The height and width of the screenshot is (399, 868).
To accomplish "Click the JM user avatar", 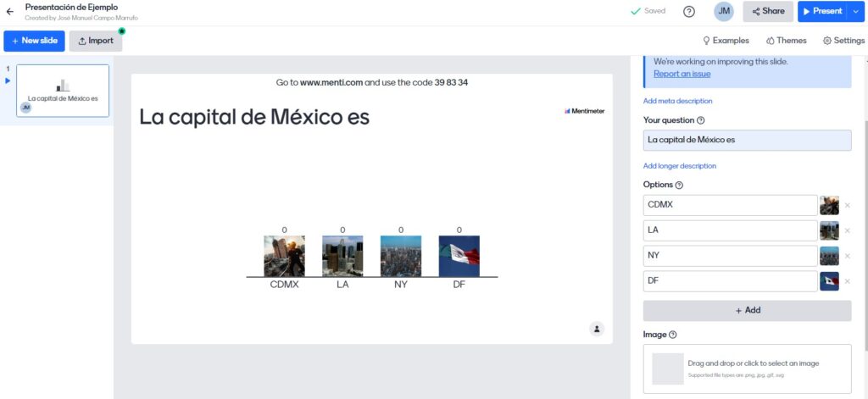I will point(723,11).
